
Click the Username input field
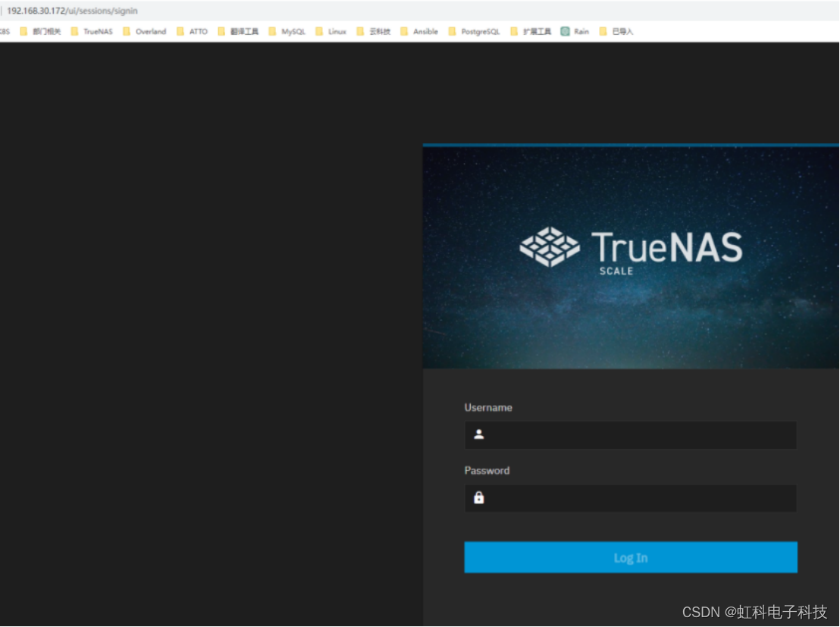[x=631, y=434]
